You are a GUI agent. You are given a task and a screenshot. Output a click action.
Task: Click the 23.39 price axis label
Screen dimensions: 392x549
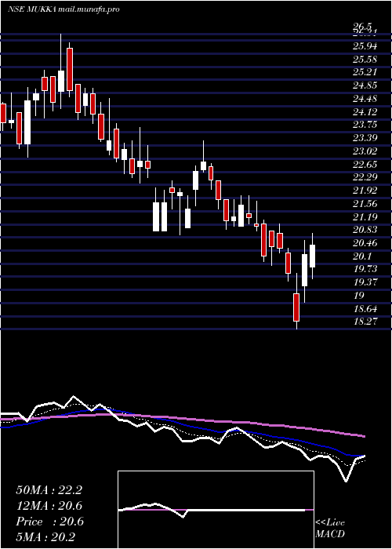(365, 138)
